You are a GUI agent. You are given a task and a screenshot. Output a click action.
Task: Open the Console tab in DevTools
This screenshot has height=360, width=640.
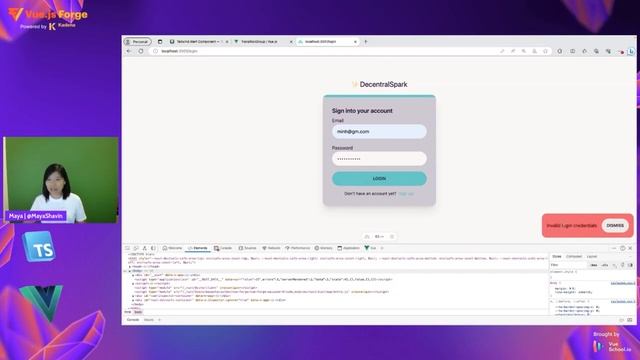coord(223,248)
